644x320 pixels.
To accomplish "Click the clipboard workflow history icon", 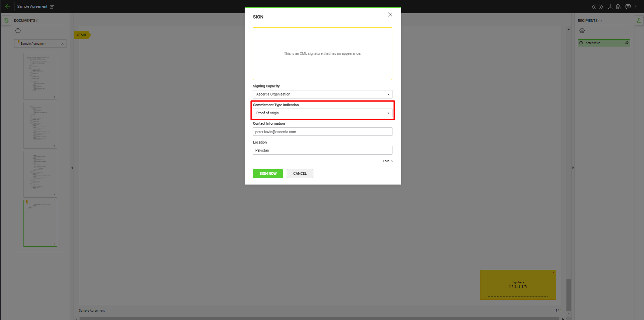I will tap(618, 7).
